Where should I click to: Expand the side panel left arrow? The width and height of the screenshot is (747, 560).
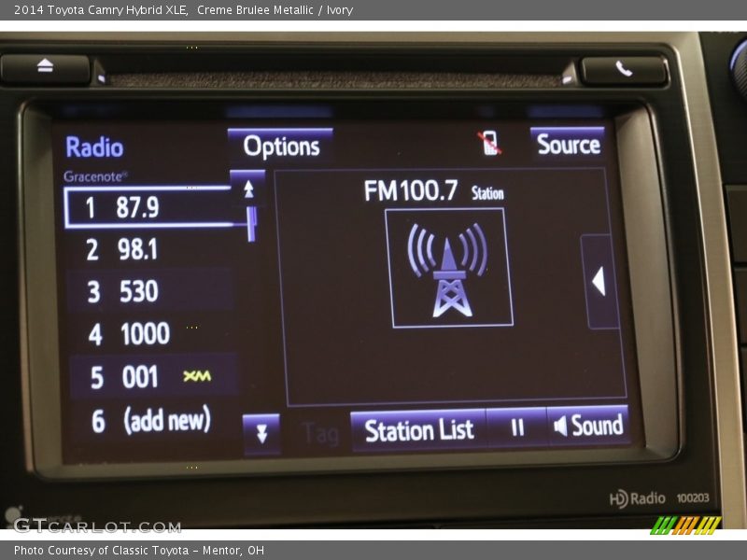coord(599,281)
